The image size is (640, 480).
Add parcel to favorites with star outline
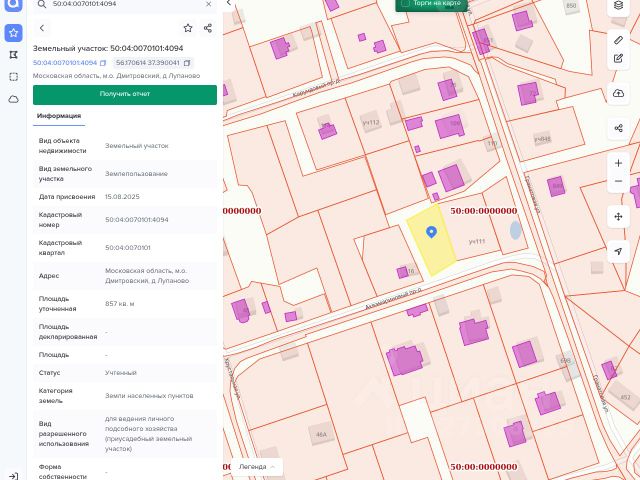click(188, 28)
